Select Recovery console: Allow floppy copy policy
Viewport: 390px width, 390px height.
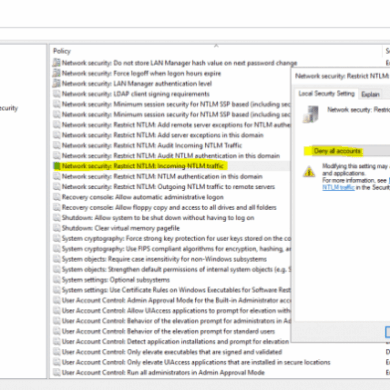pos(169,208)
